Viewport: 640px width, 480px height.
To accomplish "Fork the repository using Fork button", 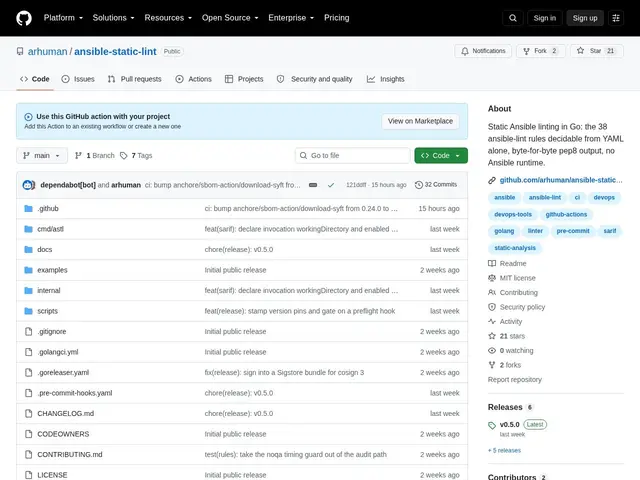I will [541, 51].
